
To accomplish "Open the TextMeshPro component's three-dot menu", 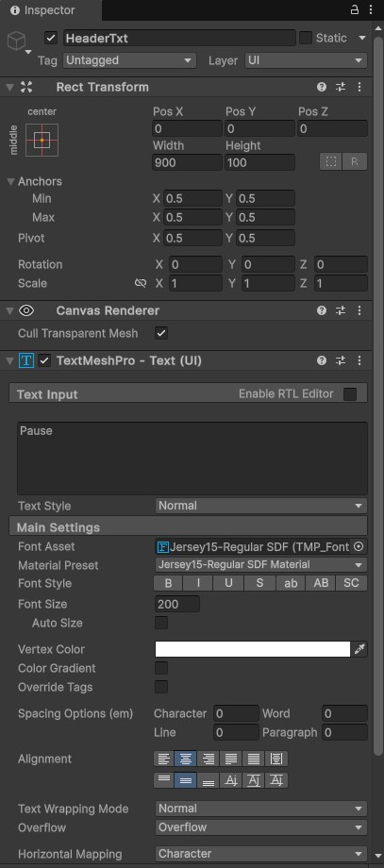I will (359, 361).
